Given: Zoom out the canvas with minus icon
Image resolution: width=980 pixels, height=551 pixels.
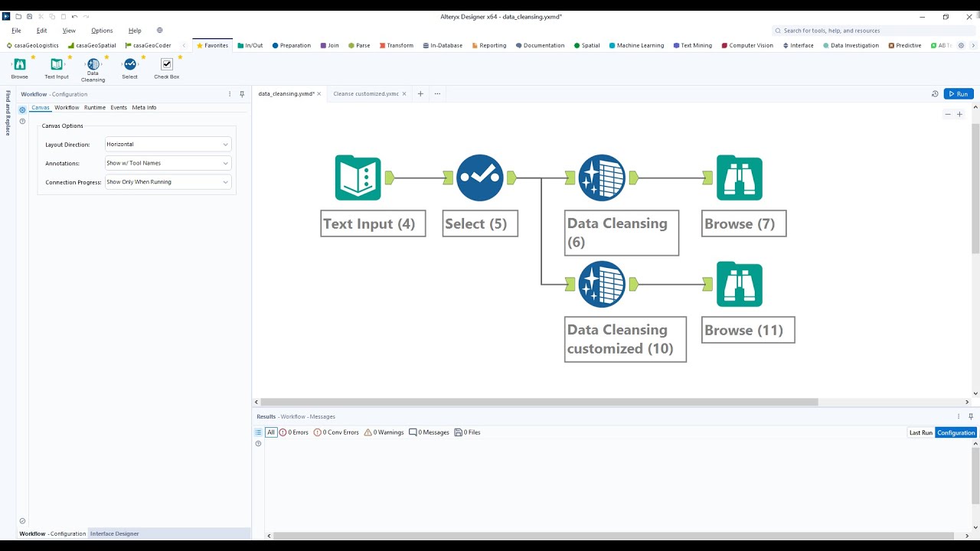Looking at the screenshot, I should click(x=948, y=114).
